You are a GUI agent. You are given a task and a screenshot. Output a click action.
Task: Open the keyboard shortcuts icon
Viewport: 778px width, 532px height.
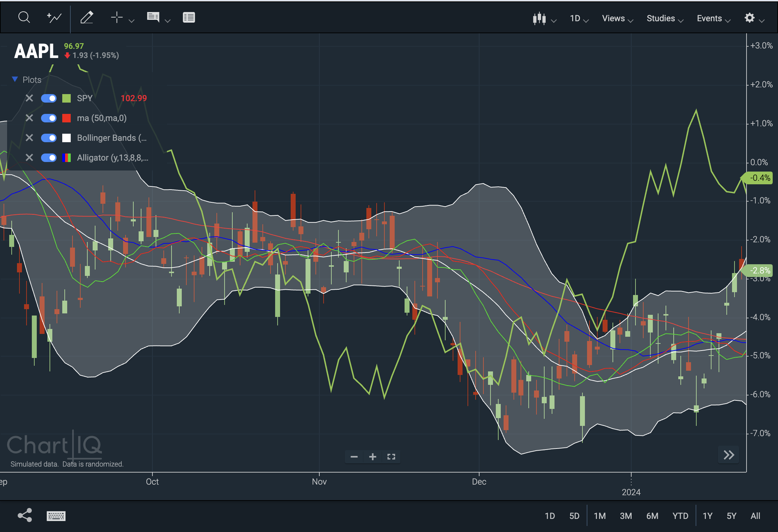tap(56, 516)
